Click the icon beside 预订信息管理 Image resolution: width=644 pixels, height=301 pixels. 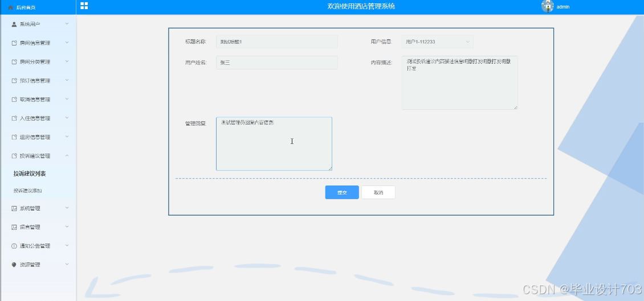[x=14, y=81]
